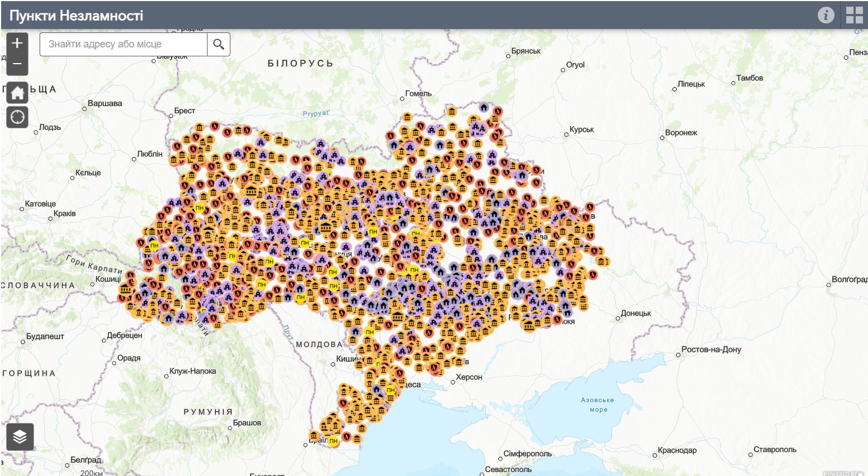Open the info panel in header

[826, 15]
